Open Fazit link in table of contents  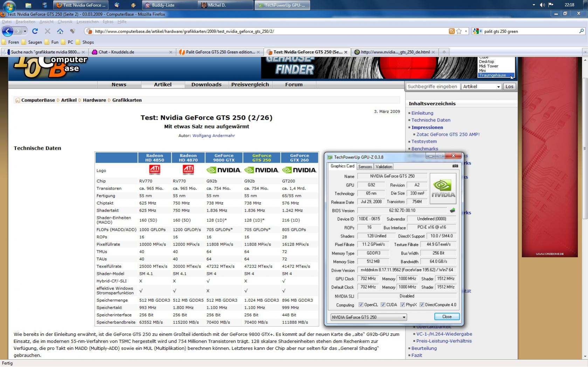coord(417,355)
